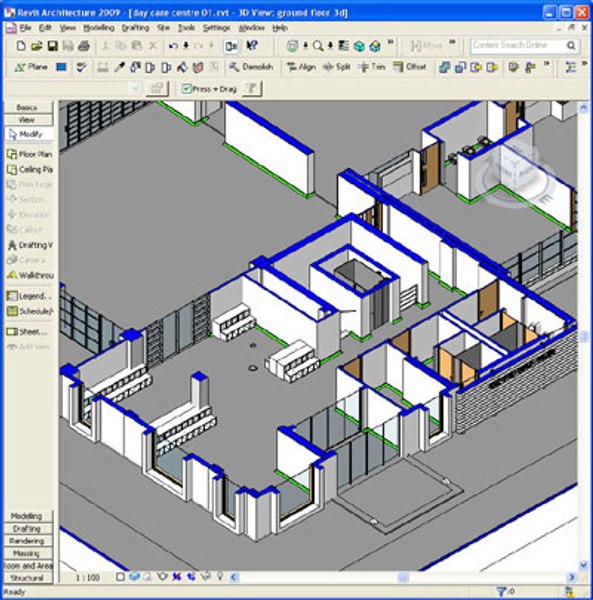Screen dimensions: 593x600
Task: Toggle the detail level square icon
Action: 120,577
